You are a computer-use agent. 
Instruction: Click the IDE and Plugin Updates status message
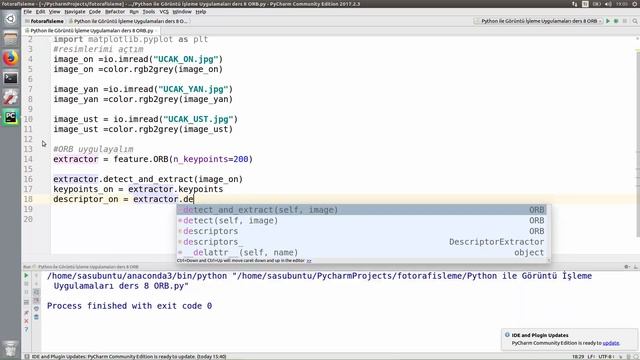(129, 357)
